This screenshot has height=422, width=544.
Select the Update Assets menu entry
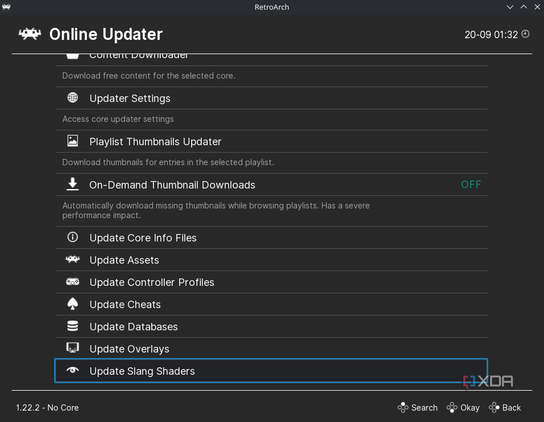coord(272,260)
